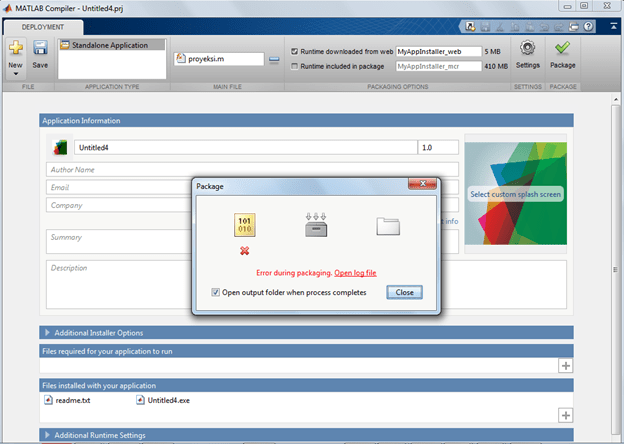Select Standalone Application type
Viewport: 624px width, 444px height.
109,45
